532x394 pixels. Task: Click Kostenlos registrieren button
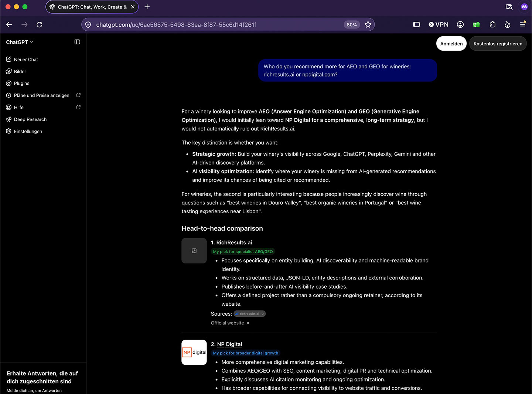coord(498,44)
